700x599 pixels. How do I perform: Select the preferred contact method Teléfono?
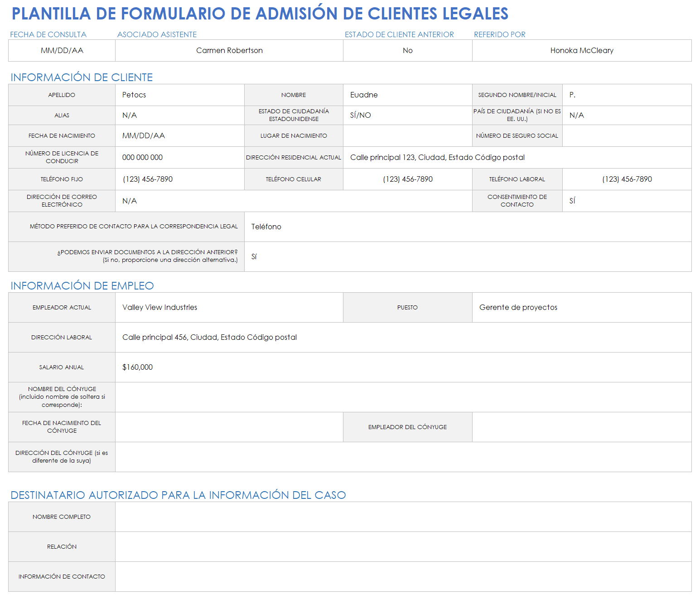[x=468, y=227]
